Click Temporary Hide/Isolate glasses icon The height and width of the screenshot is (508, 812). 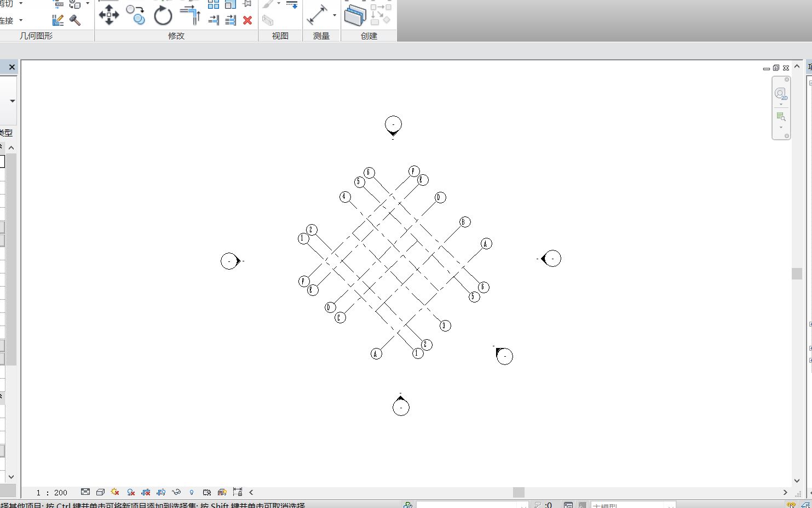(176, 492)
